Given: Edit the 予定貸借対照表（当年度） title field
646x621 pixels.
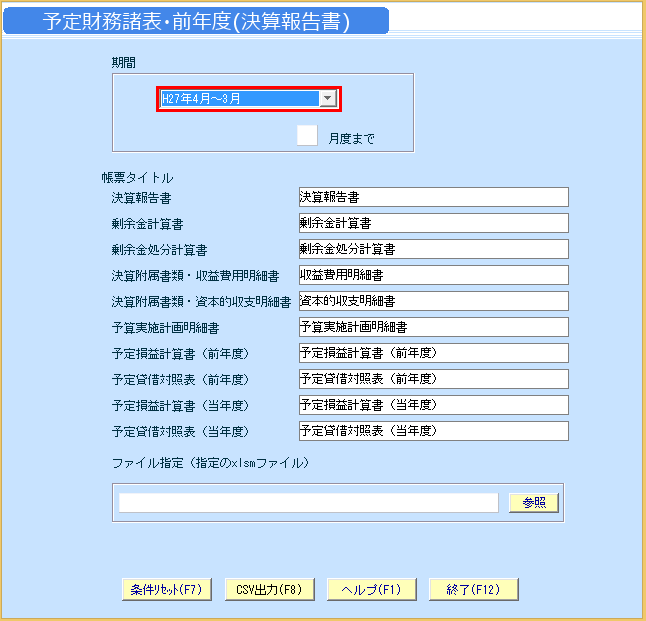Looking at the screenshot, I should [x=433, y=431].
